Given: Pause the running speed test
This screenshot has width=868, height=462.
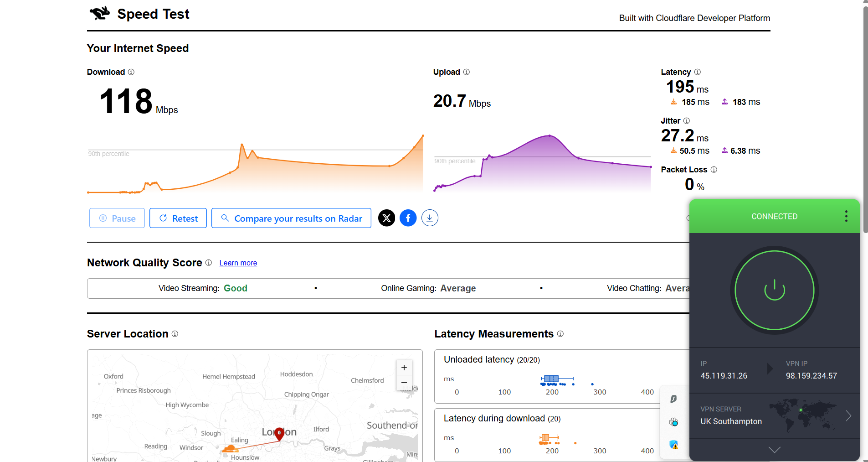Looking at the screenshot, I should pos(117,218).
